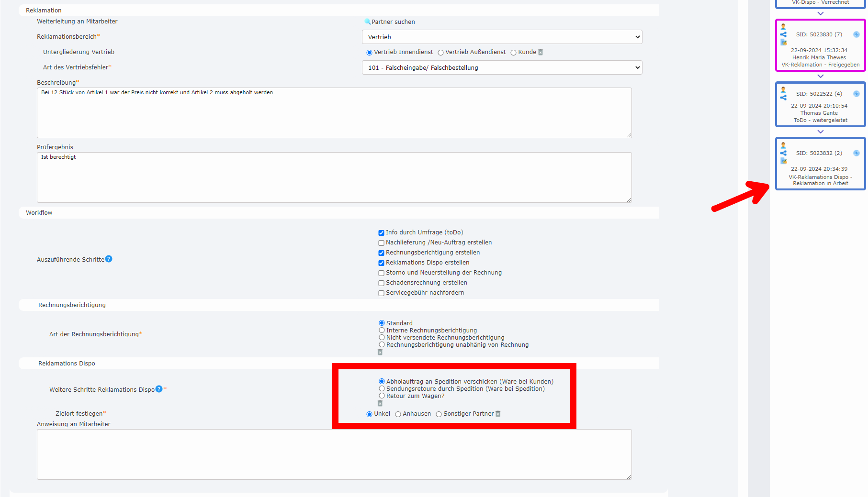Screen dimensions: 868x497
Task: Select the Vertrieb Außendienst radio button
Action: tap(440, 52)
